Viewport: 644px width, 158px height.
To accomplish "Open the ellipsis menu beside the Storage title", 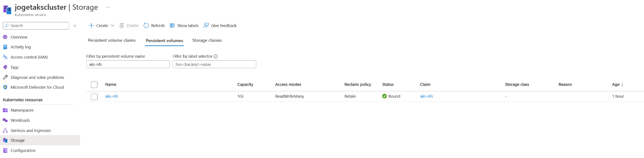I will click(108, 7).
